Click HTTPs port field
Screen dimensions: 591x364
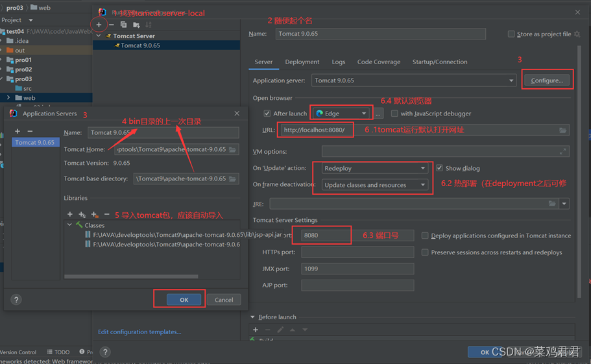click(357, 252)
